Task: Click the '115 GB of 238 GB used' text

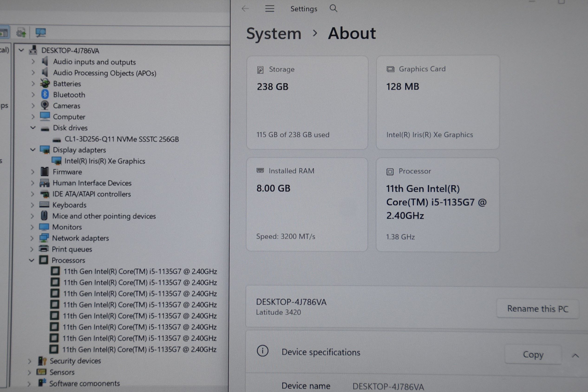Action: coord(293,135)
